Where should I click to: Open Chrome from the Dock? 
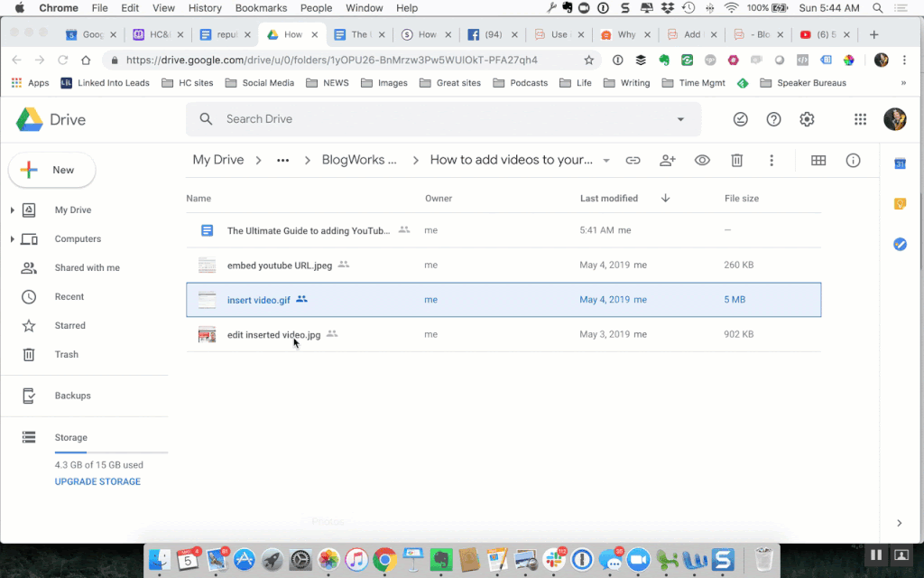coord(384,558)
